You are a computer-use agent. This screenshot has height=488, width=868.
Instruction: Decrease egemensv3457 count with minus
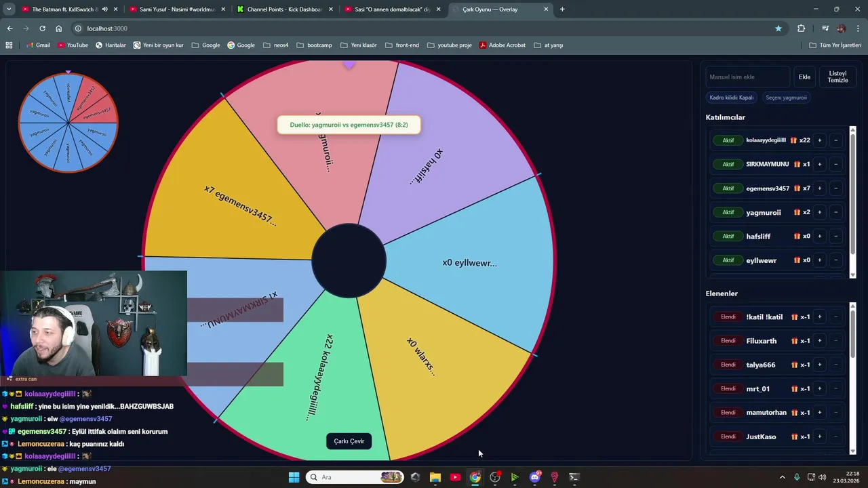click(835, 188)
